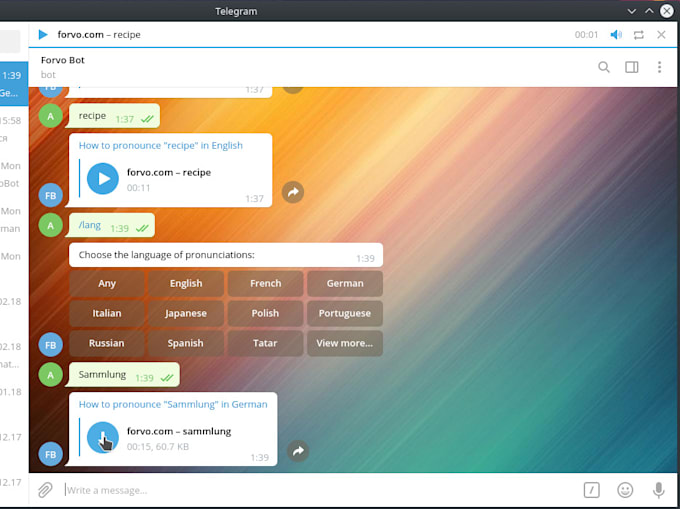
Task: Choose the Any language button
Action: (x=107, y=283)
